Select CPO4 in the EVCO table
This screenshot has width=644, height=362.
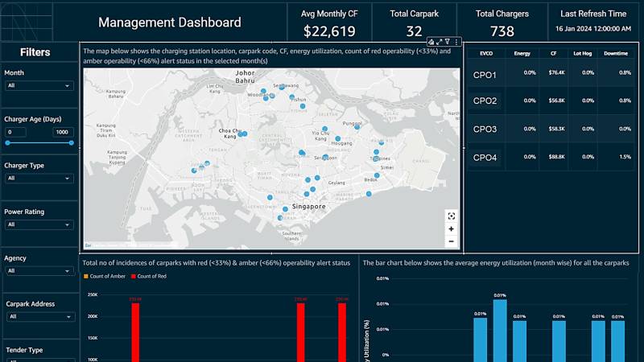pos(485,158)
